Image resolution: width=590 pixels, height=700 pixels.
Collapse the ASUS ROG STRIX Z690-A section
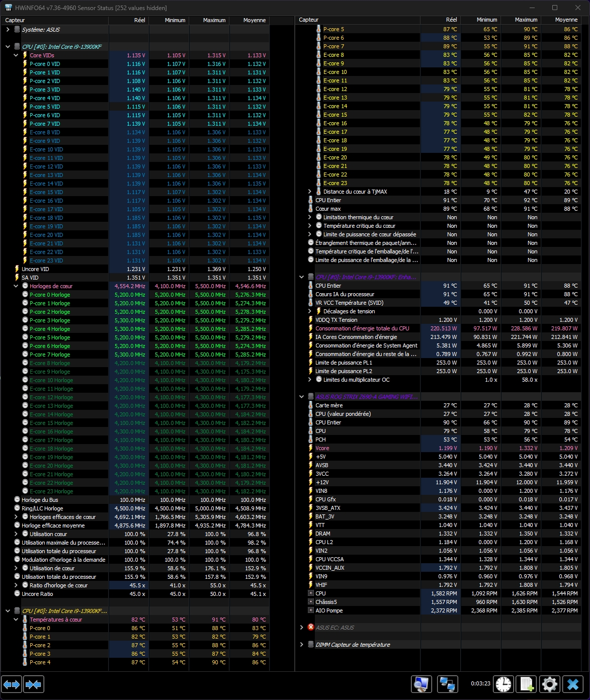[301, 397]
